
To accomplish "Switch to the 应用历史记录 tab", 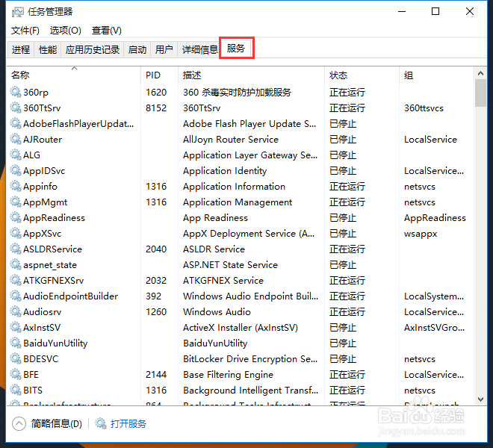I will coord(93,50).
